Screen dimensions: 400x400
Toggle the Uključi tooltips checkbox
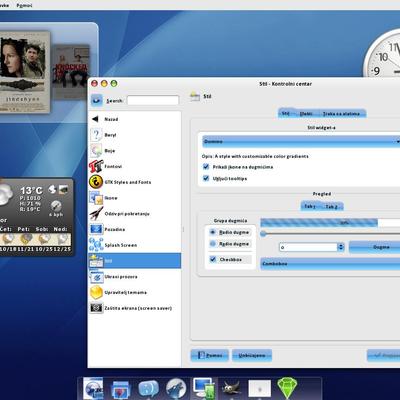(206, 178)
